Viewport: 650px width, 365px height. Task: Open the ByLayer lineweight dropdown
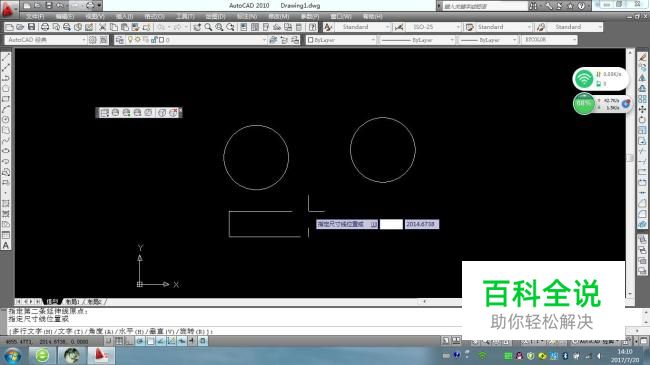coord(514,40)
